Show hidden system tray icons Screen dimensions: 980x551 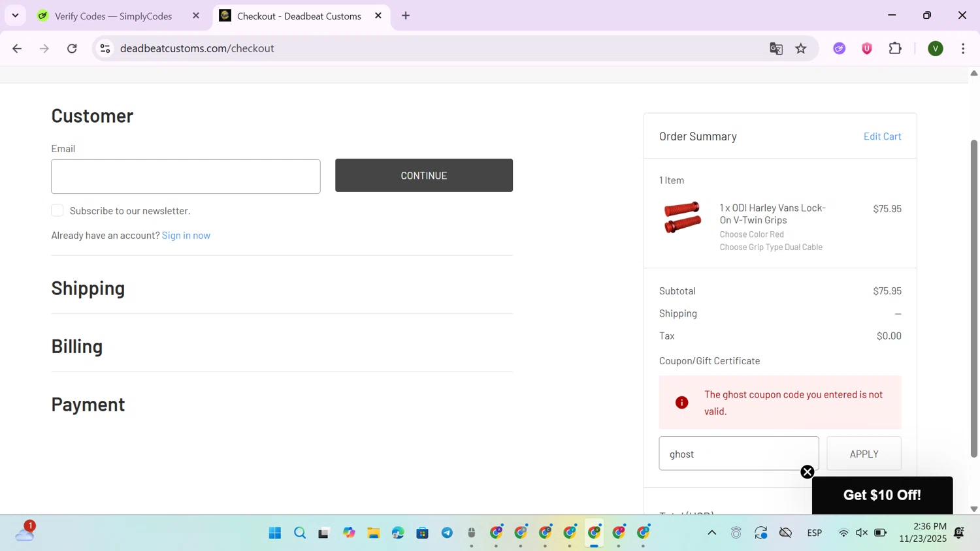coord(712,533)
